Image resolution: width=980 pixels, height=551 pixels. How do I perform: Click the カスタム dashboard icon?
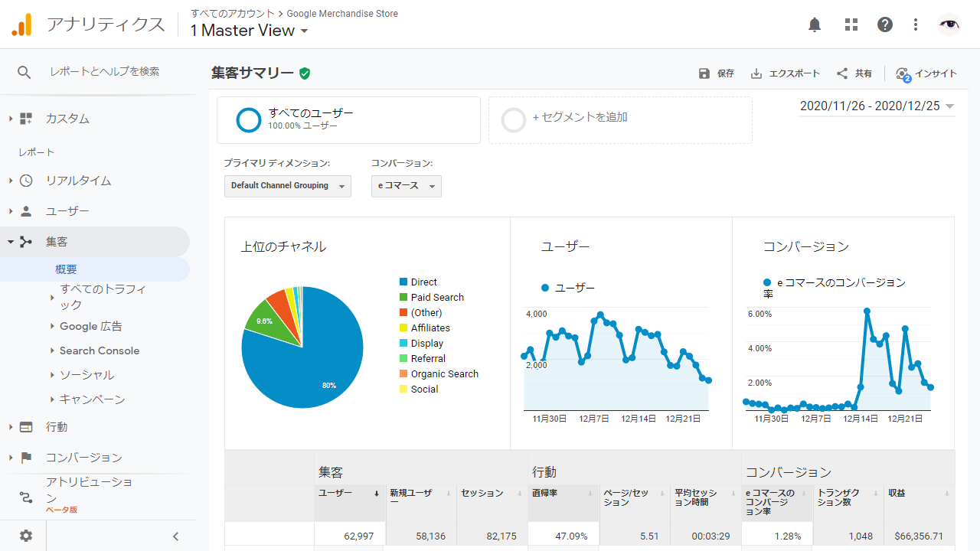(x=26, y=119)
